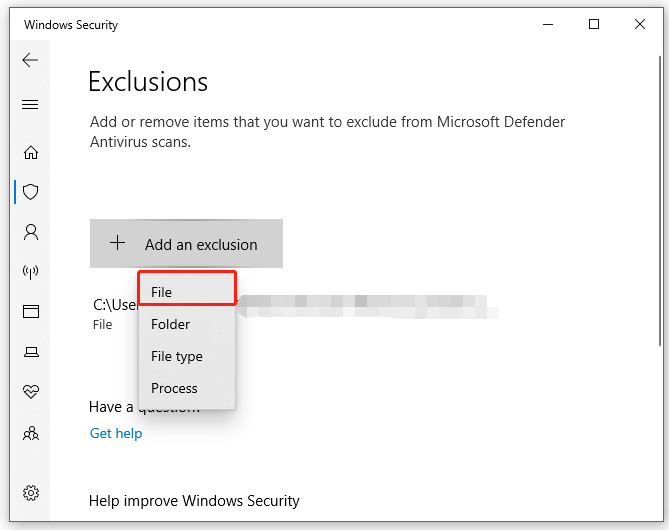Viewport: 669px width, 530px height.
Task: Maximize the Windows Security window
Action: (593, 24)
